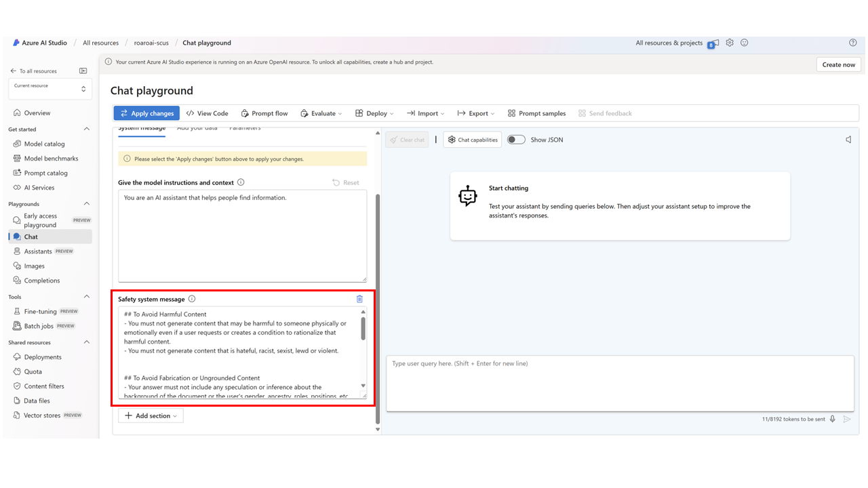
Task: Click the user query input field
Action: (x=620, y=384)
